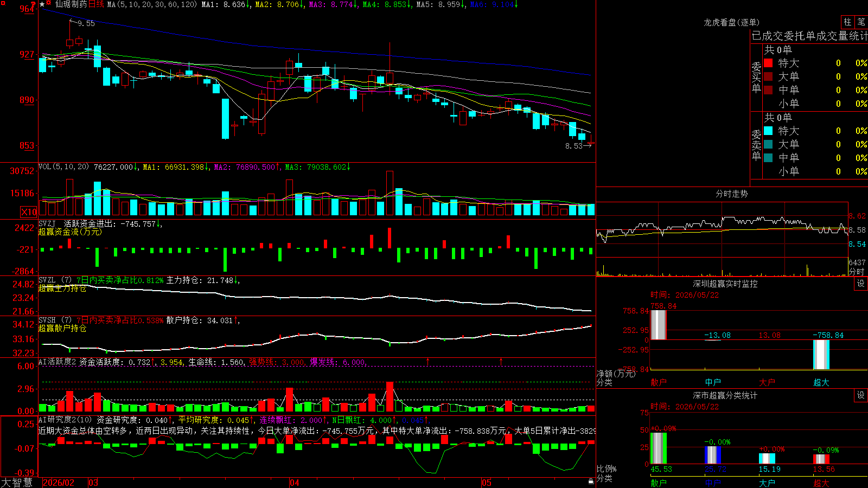Click the 小单 row under 委买单
868x488 pixels.
pos(815,104)
